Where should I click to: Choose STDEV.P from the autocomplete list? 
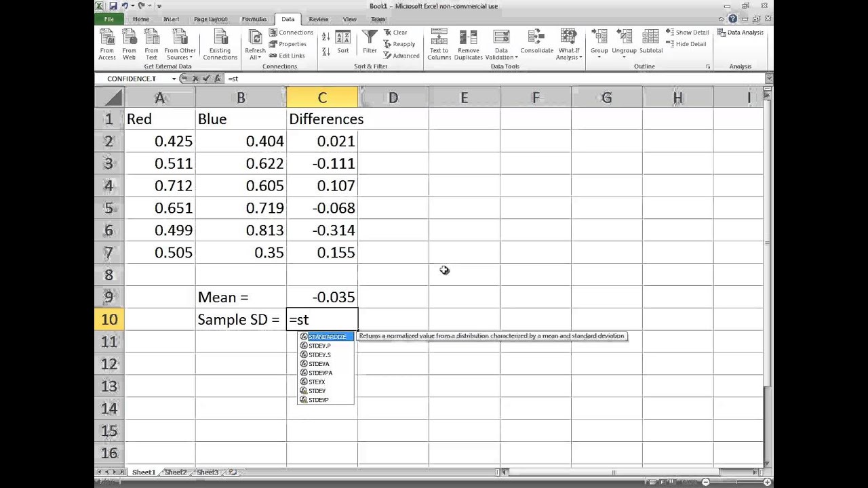[x=325, y=346]
